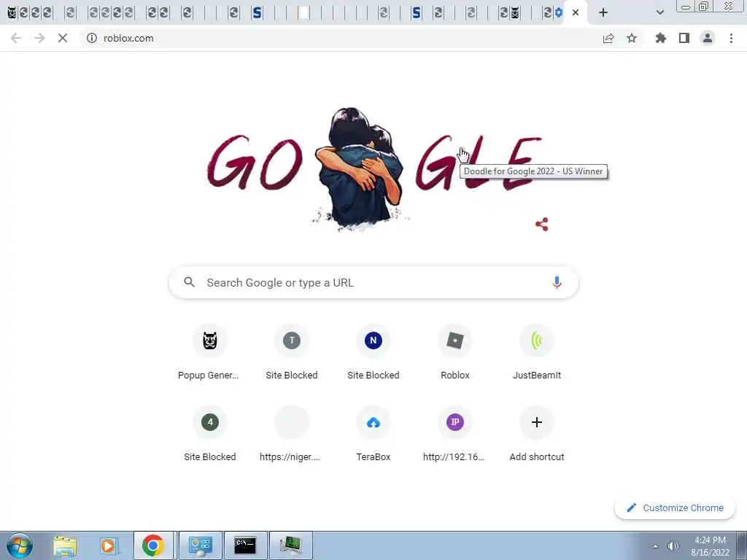Viewport: 747px width, 560px height.
Task: Close the currently active tab
Action: (576, 13)
